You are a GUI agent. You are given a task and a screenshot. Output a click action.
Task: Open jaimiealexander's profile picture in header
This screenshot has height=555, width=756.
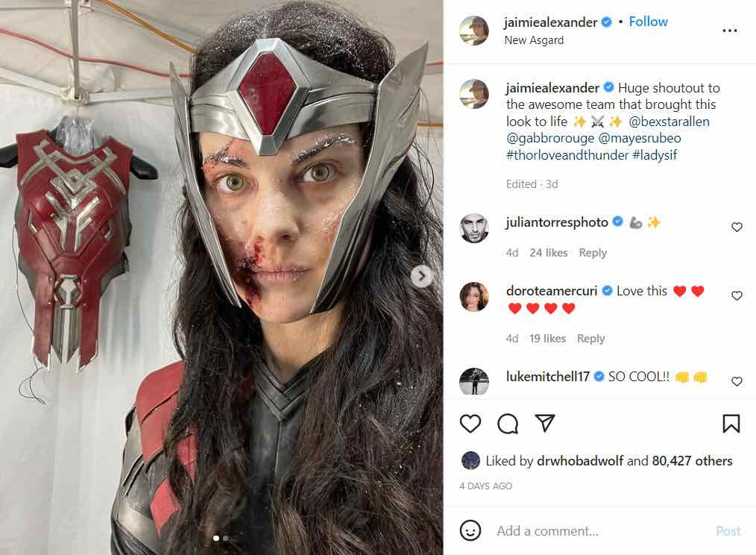coord(474,30)
